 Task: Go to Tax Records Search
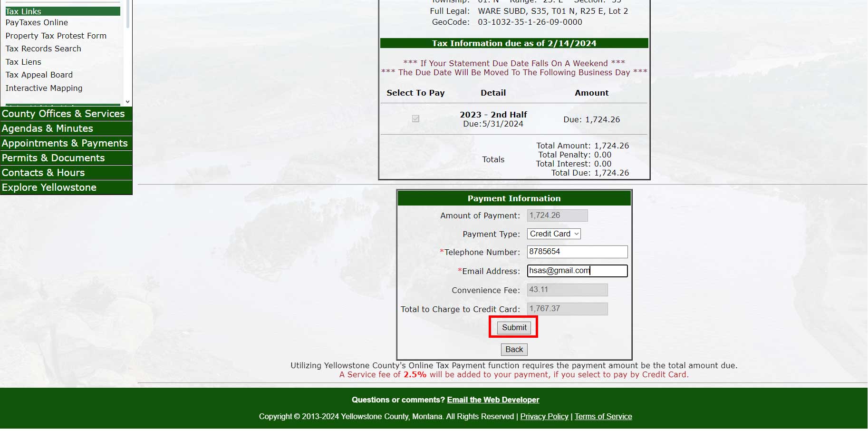pyautogui.click(x=43, y=49)
